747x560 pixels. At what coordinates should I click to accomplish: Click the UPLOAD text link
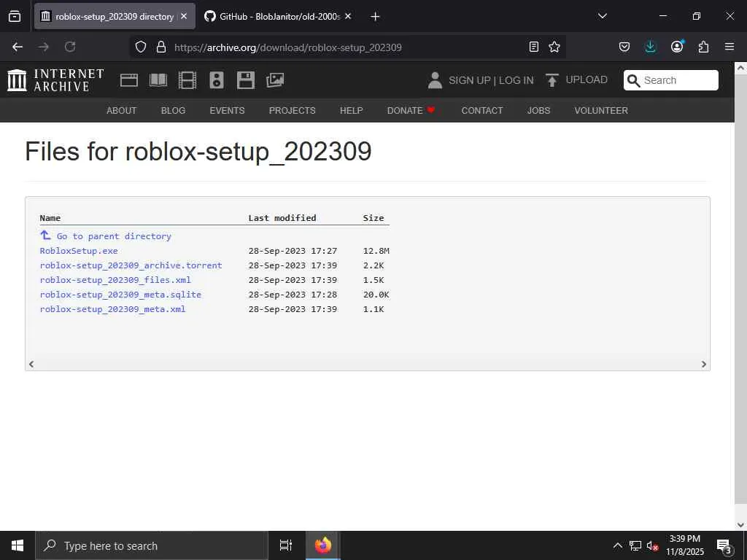coord(587,80)
